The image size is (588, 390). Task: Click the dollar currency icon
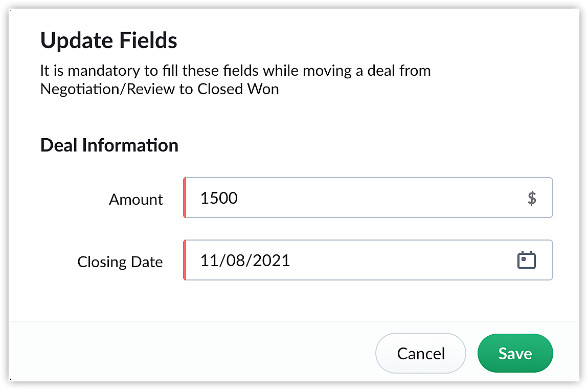(x=532, y=198)
